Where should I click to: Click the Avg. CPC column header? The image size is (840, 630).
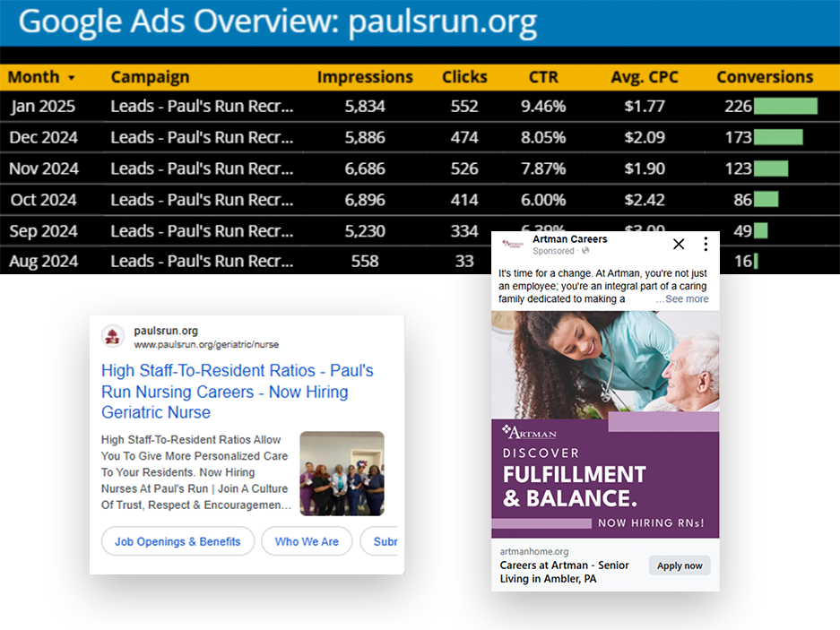tap(645, 77)
